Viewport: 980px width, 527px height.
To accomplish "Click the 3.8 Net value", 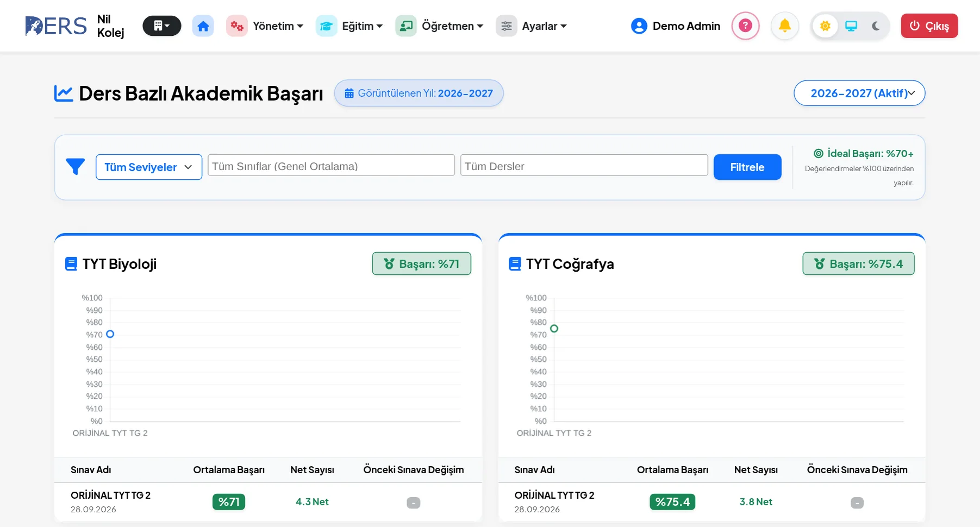I will coord(756,502).
